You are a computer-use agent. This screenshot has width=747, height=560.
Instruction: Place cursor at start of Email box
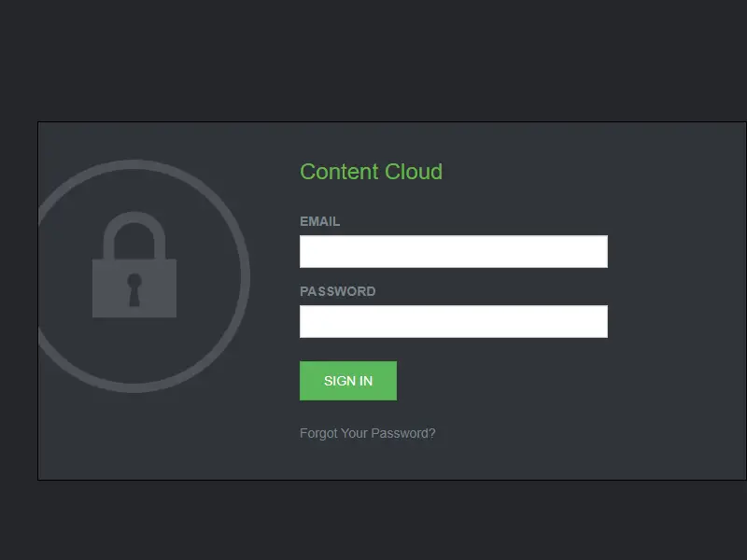point(305,251)
